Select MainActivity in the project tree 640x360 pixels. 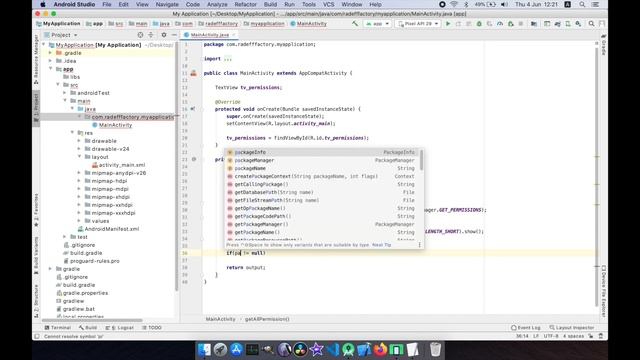tap(115, 125)
